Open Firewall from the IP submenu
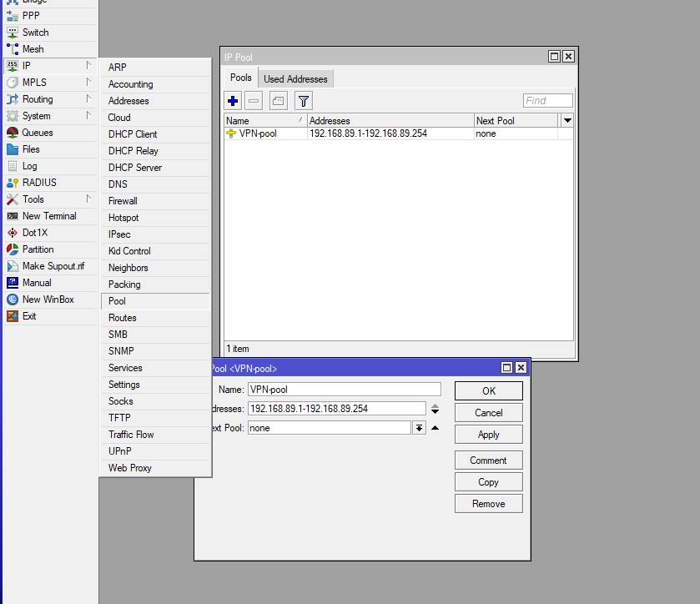 (155, 201)
